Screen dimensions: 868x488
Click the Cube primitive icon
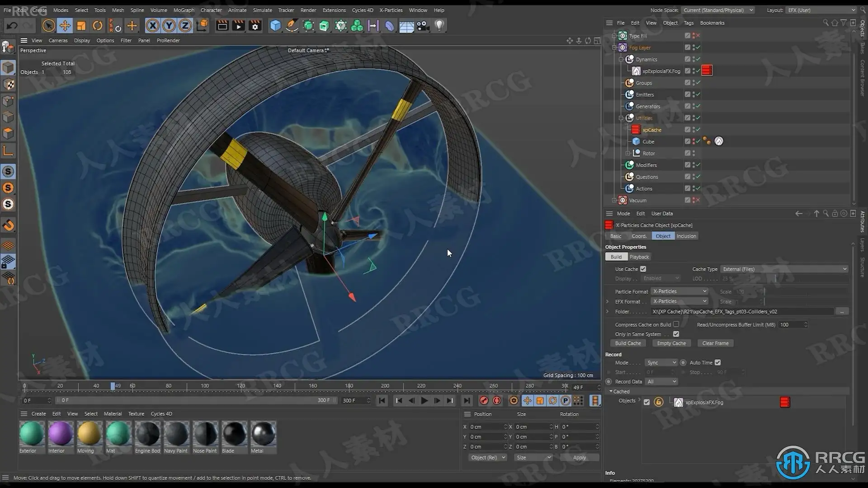tap(275, 26)
